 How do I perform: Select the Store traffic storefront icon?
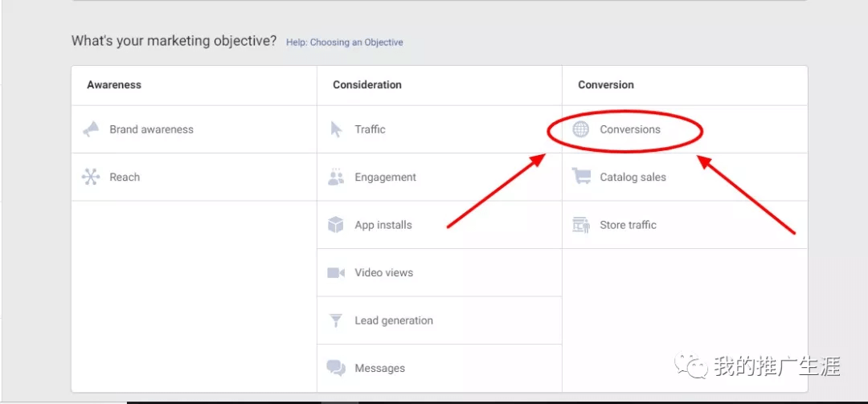pos(581,225)
